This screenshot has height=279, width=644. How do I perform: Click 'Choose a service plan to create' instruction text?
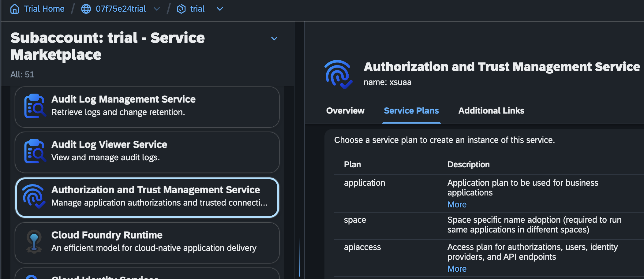pos(444,140)
